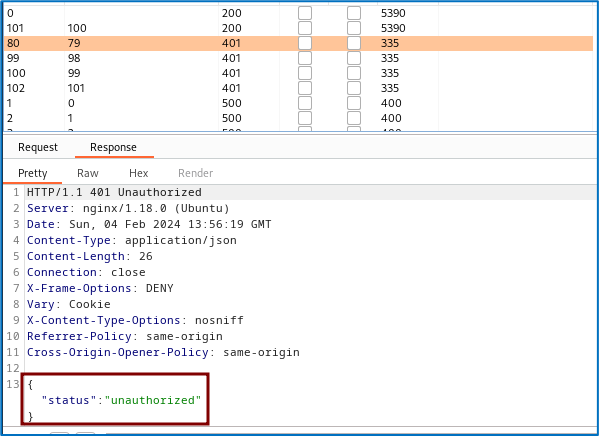Open the Response tab

pos(113,147)
